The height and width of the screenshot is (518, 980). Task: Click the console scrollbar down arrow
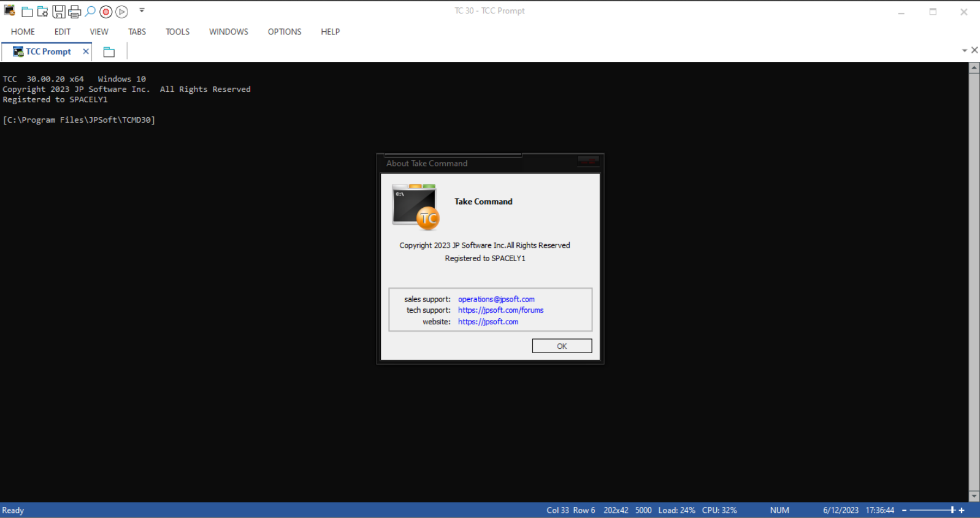pyautogui.click(x=974, y=497)
